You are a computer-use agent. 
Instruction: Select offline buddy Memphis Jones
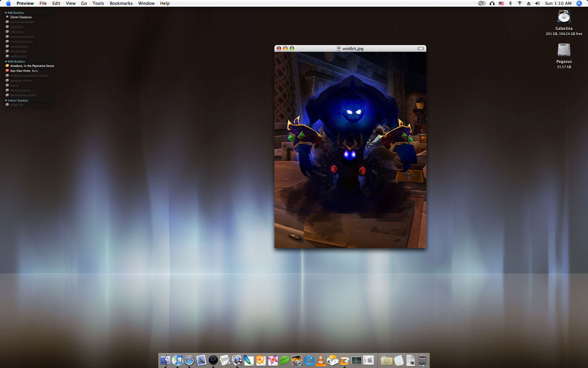[30, 90]
